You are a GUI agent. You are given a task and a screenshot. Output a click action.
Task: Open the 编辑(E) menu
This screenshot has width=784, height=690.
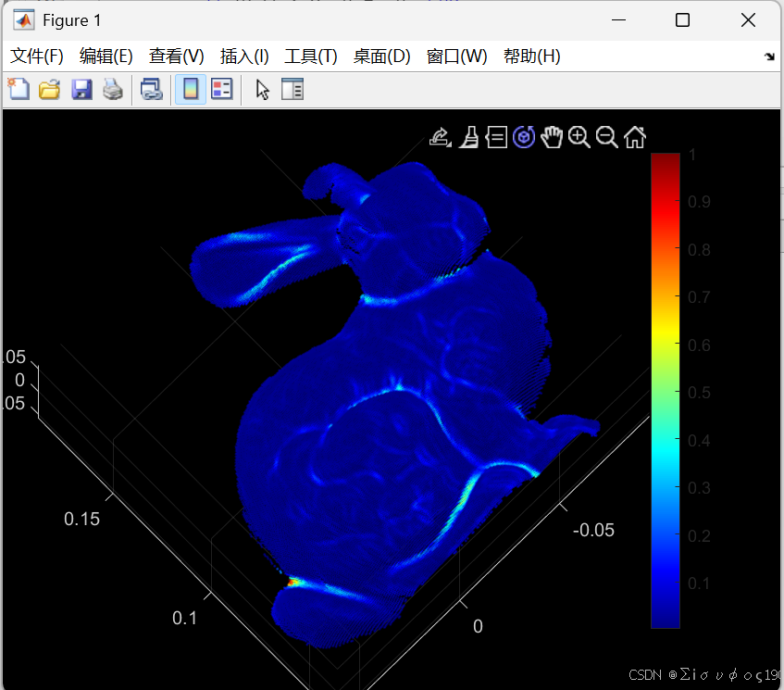[106, 56]
